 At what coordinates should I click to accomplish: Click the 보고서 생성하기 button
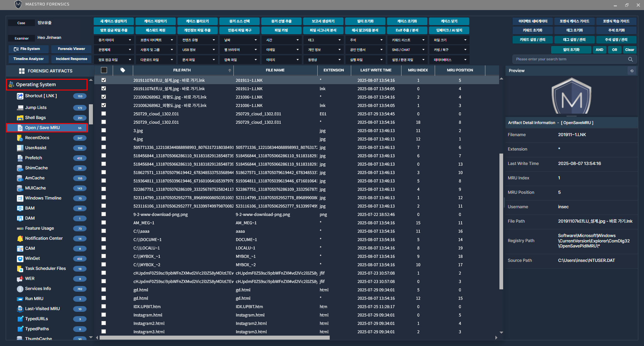(323, 21)
